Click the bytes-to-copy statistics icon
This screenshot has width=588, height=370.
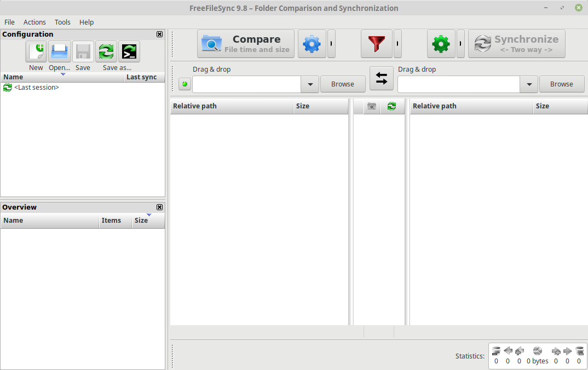538,351
